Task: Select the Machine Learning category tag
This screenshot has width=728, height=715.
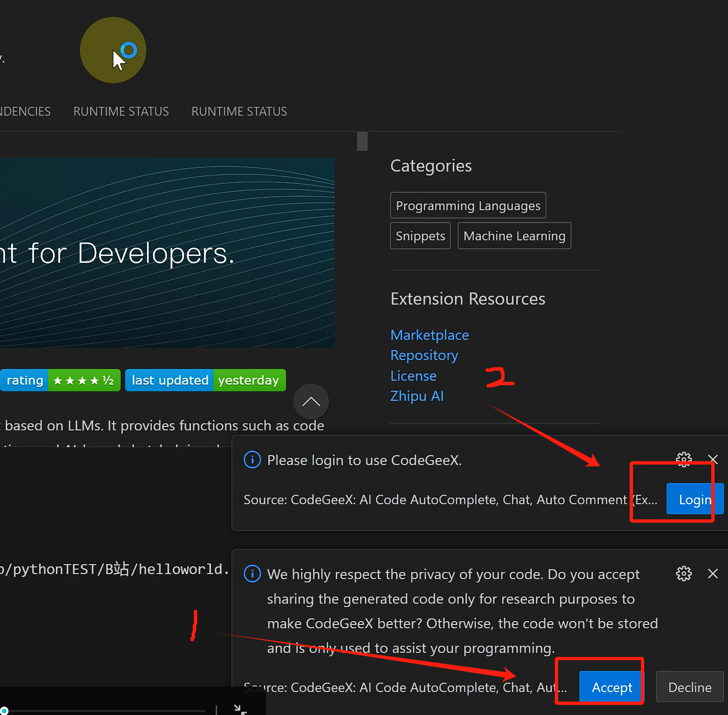Action: point(515,236)
